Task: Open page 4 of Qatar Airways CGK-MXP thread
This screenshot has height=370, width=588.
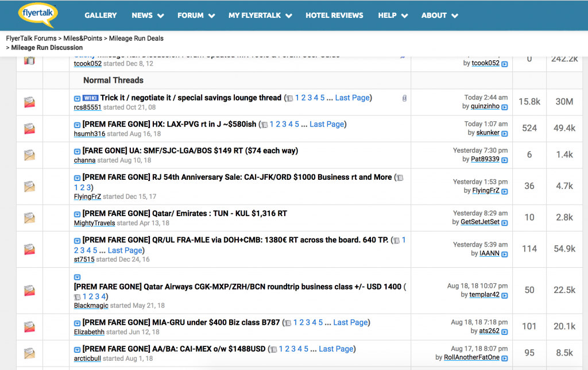Action: (x=103, y=296)
